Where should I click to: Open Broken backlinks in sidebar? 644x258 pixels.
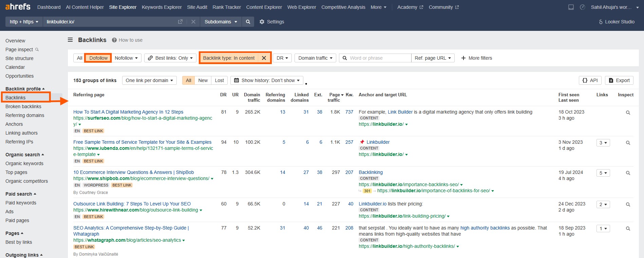click(x=23, y=106)
